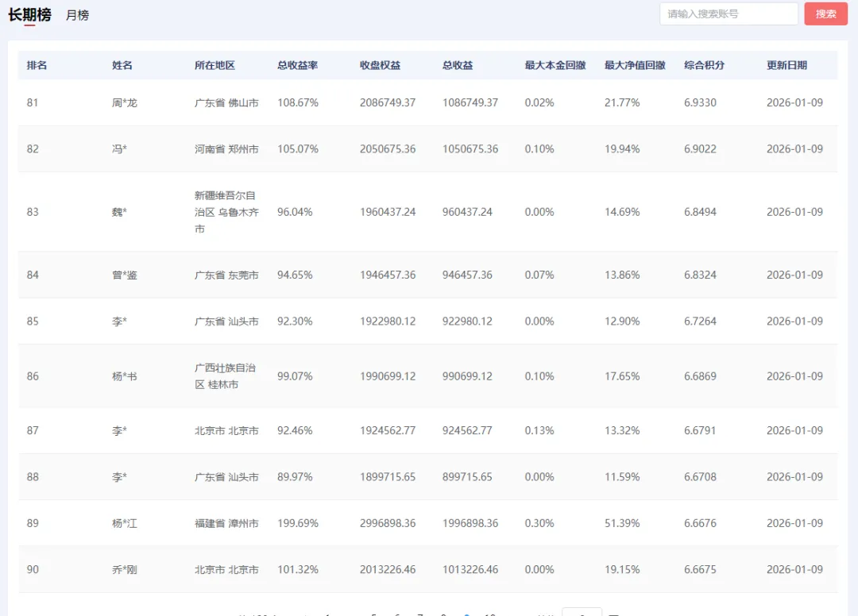858x616 pixels.
Task: Switch to the 月榜 tab
Action: coord(77,15)
